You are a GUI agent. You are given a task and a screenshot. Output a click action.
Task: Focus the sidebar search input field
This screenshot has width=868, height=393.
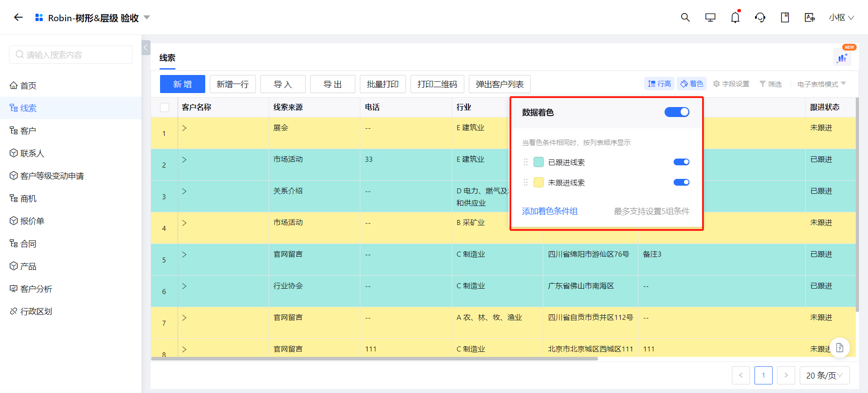pos(71,55)
